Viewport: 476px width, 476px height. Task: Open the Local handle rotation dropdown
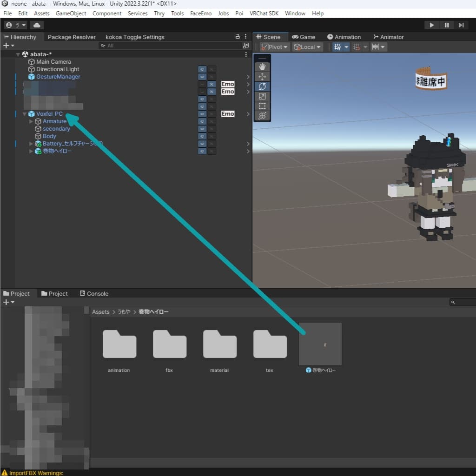pos(307,47)
